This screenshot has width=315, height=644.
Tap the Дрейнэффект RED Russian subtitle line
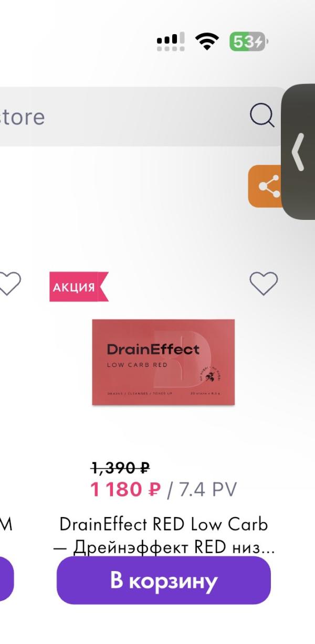163,547
